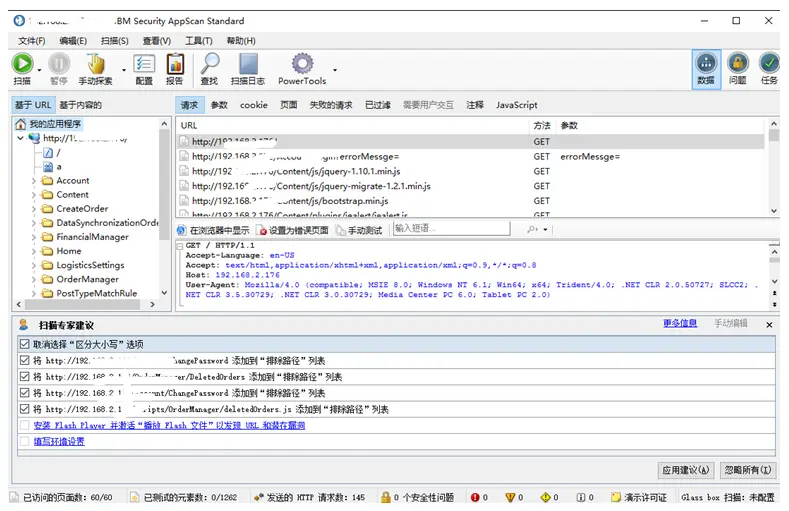The image size is (789, 511).
Task: Select My Application (我的应用程序) home icon
Action: click(x=21, y=124)
